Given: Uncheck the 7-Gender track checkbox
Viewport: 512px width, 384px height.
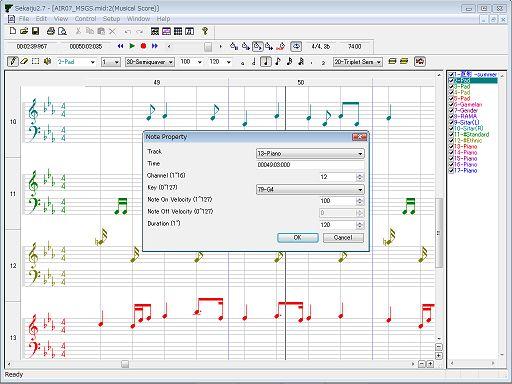Looking at the screenshot, I should [451, 110].
